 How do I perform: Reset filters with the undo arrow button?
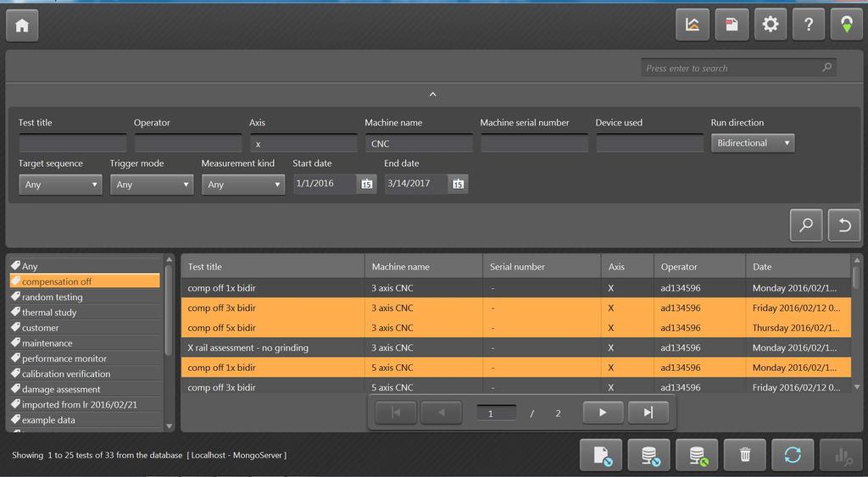coord(844,225)
